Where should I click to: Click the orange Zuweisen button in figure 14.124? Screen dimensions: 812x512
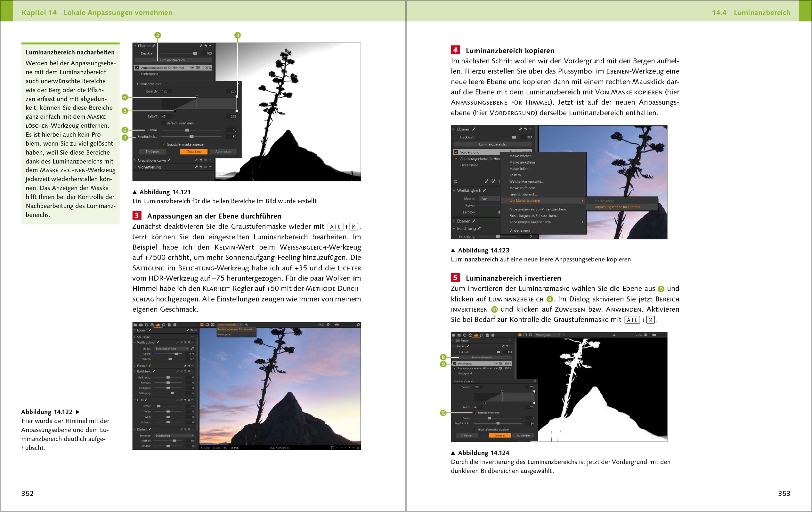coord(500,436)
